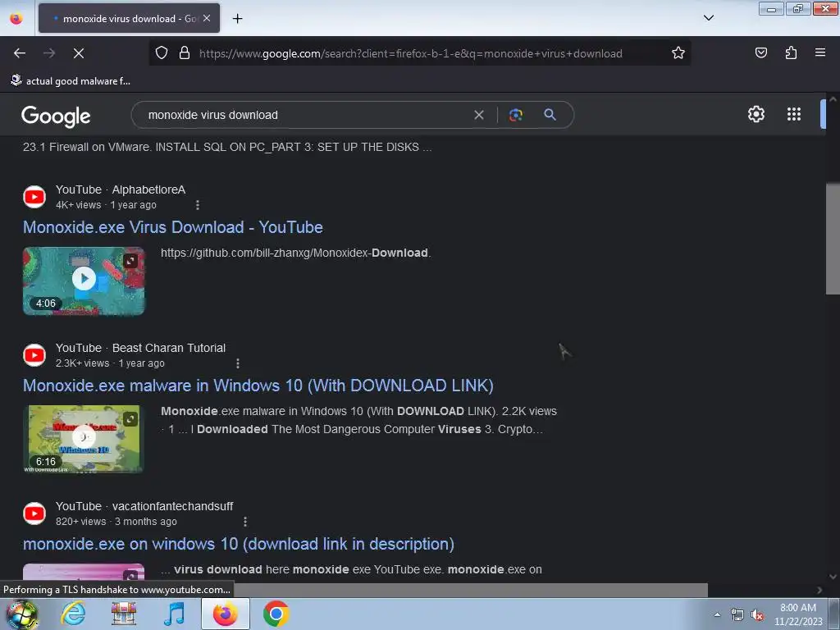840x630 pixels.
Task: Open Google quick settings gear
Action: [756, 114]
